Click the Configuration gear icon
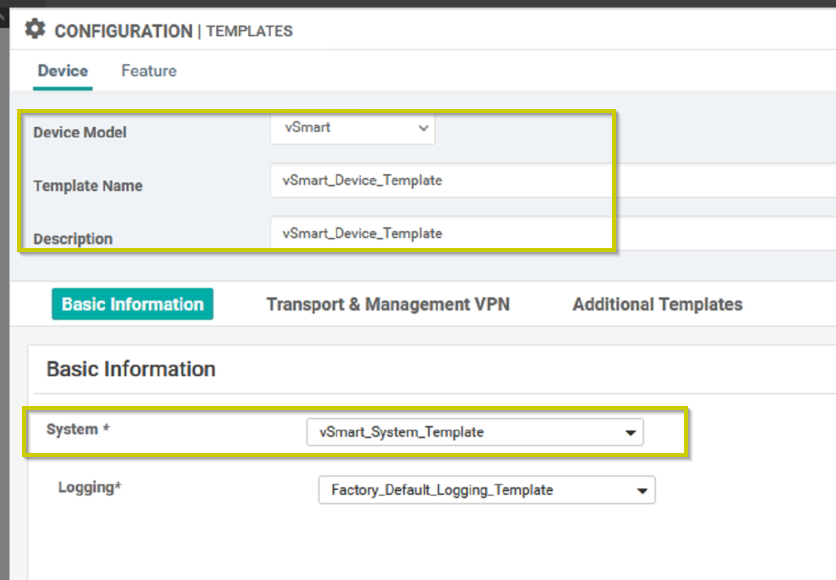Image resolution: width=836 pixels, height=580 pixels. pyautogui.click(x=35, y=29)
